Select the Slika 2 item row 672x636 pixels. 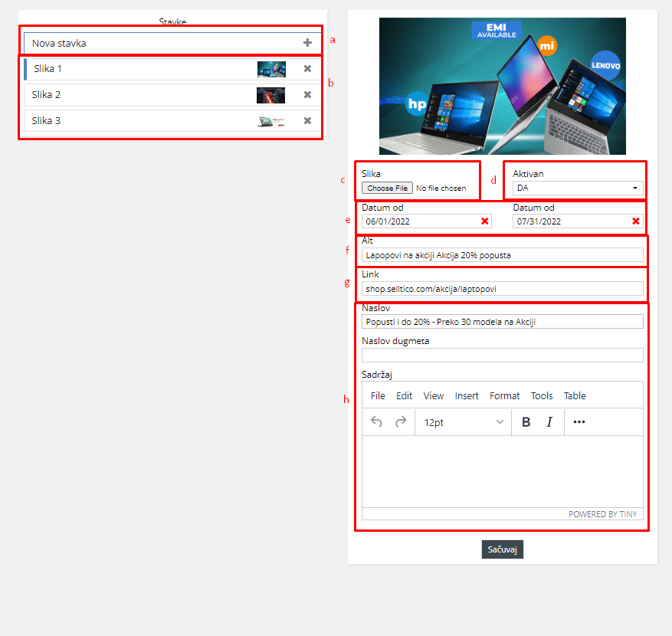pyautogui.click(x=172, y=95)
